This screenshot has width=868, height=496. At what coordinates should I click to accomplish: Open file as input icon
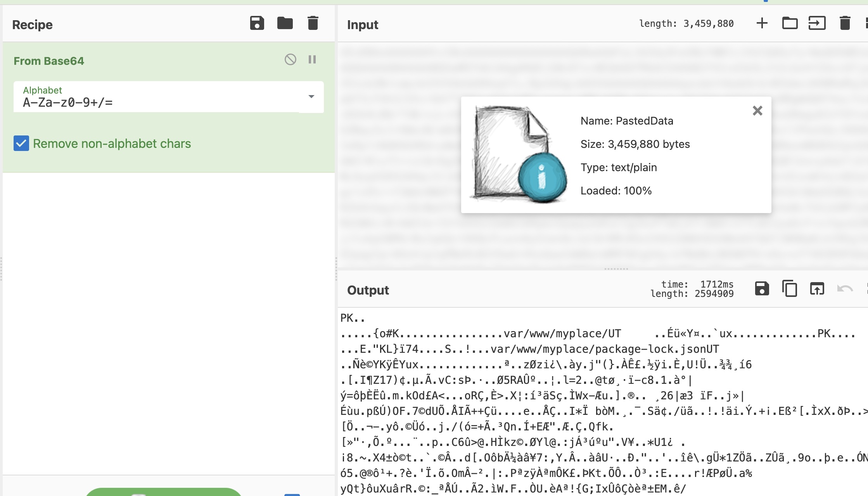817,23
